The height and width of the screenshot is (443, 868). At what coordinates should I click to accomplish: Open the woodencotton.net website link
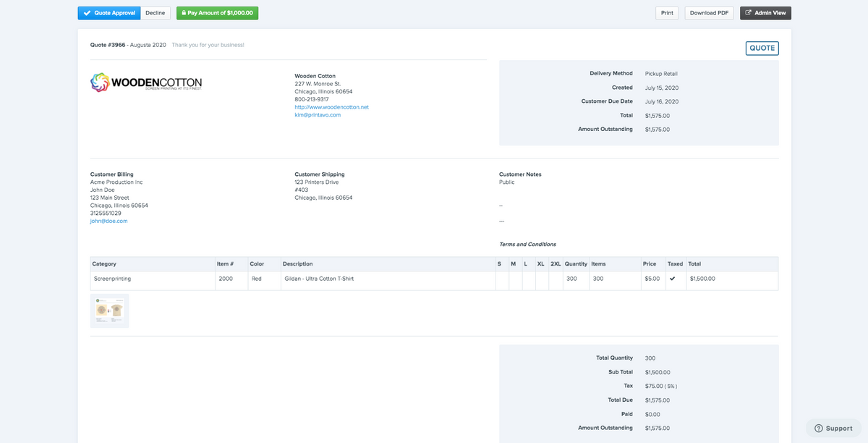coord(331,107)
